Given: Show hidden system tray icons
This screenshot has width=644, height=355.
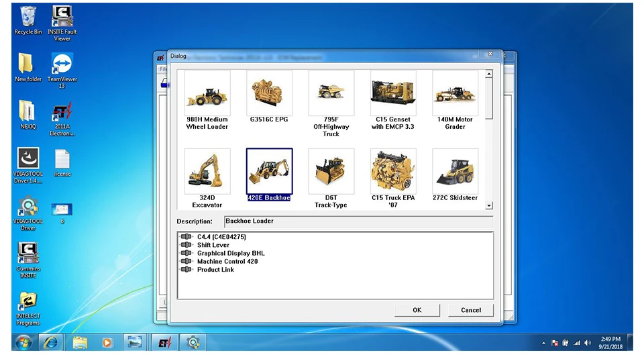Looking at the screenshot, I should pos(544,343).
